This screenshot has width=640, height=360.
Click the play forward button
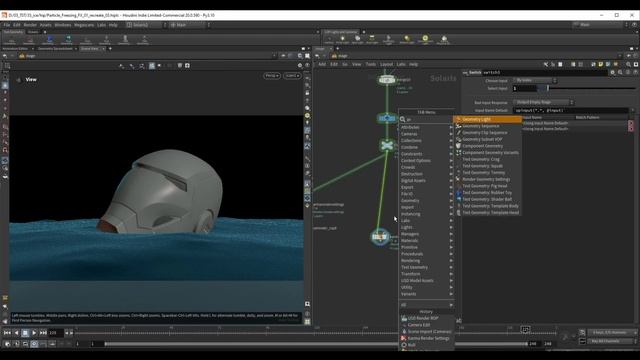(x=34, y=333)
